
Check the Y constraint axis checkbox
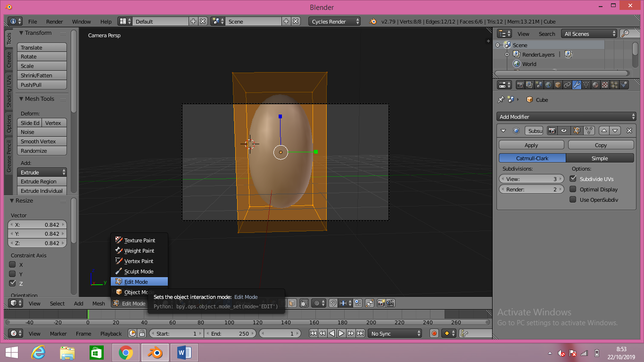[x=13, y=274]
